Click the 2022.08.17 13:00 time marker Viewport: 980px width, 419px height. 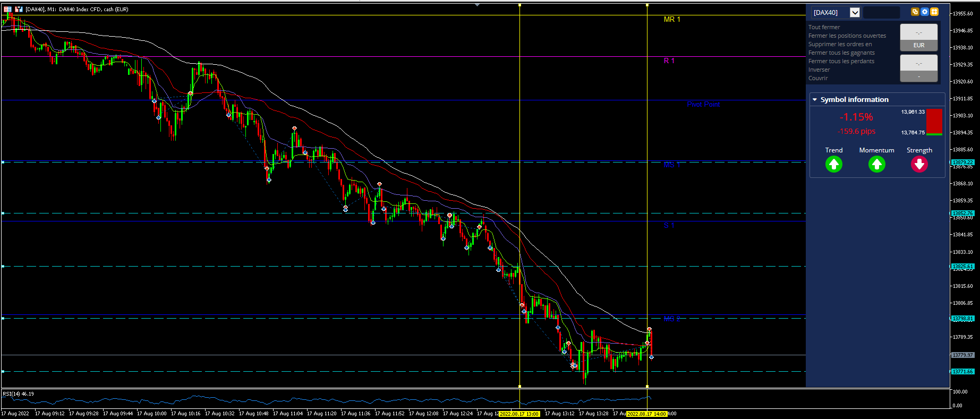point(519,414)
